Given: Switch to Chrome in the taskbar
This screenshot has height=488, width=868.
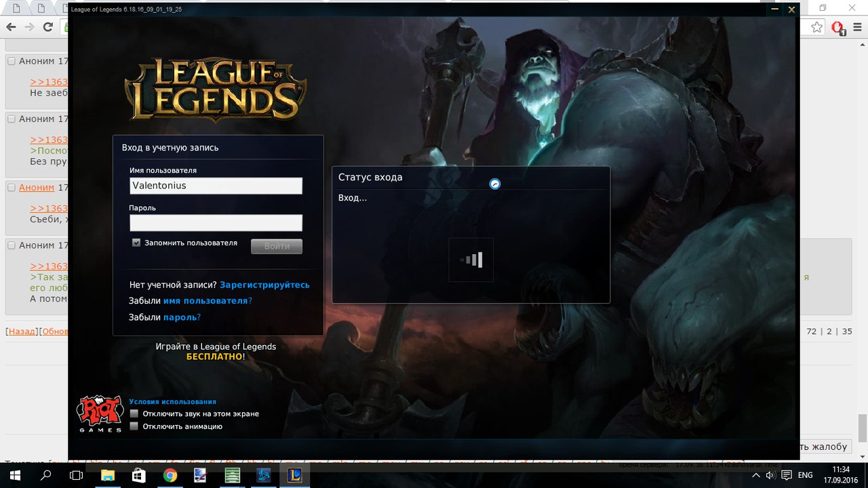Looking at the screenshot, I should point(170,475).
